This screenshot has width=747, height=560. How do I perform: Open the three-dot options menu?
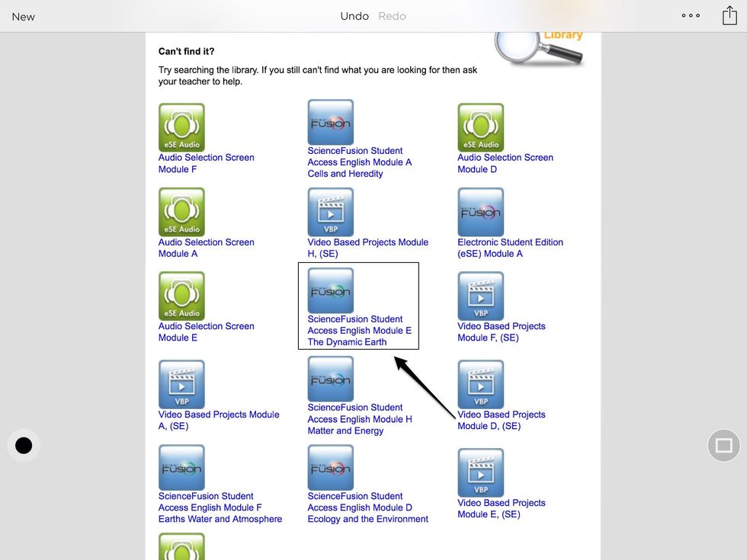pos(691,15)
